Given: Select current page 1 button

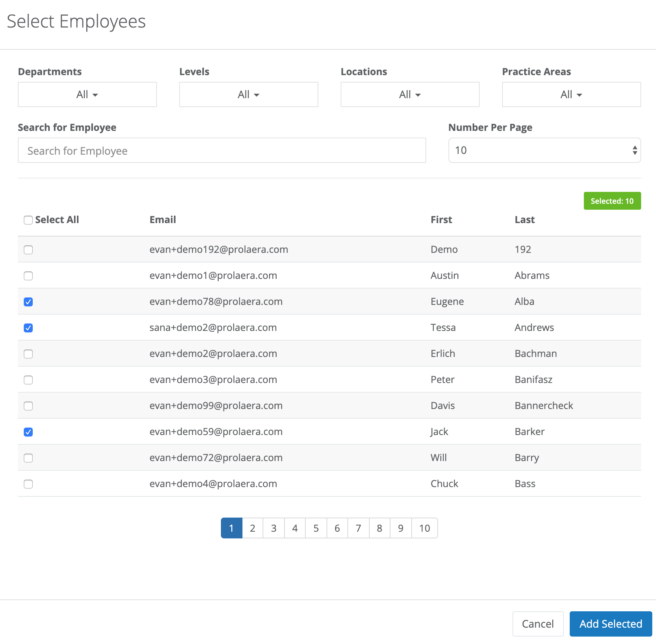Looking at the screenshot, I should 231,528.
